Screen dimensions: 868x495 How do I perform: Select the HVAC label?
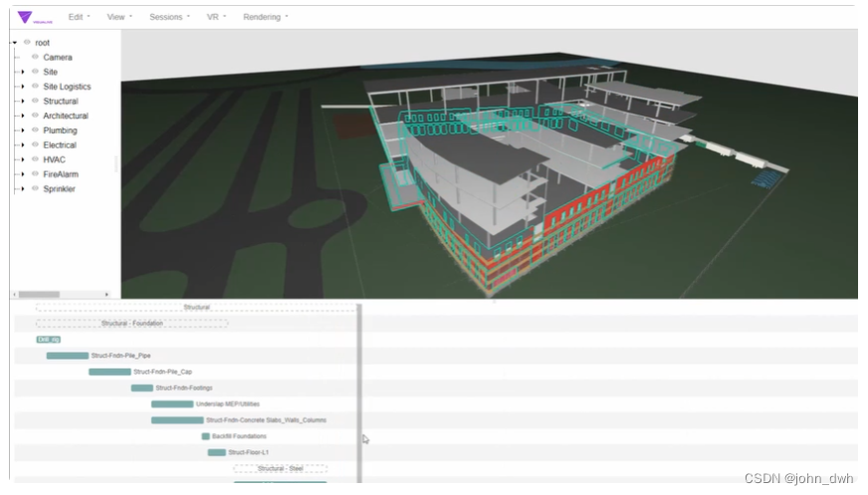54,159
